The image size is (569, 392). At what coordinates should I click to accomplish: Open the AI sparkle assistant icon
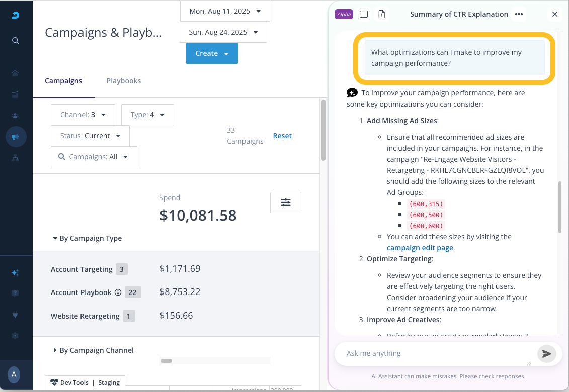16,273
